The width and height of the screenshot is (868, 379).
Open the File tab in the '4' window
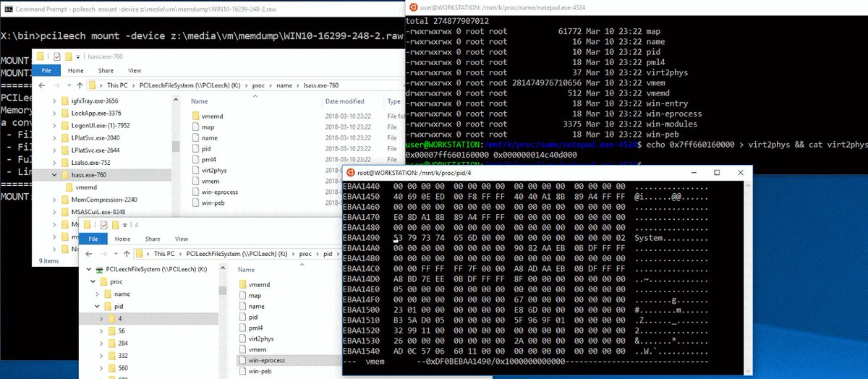coord(94,239)
